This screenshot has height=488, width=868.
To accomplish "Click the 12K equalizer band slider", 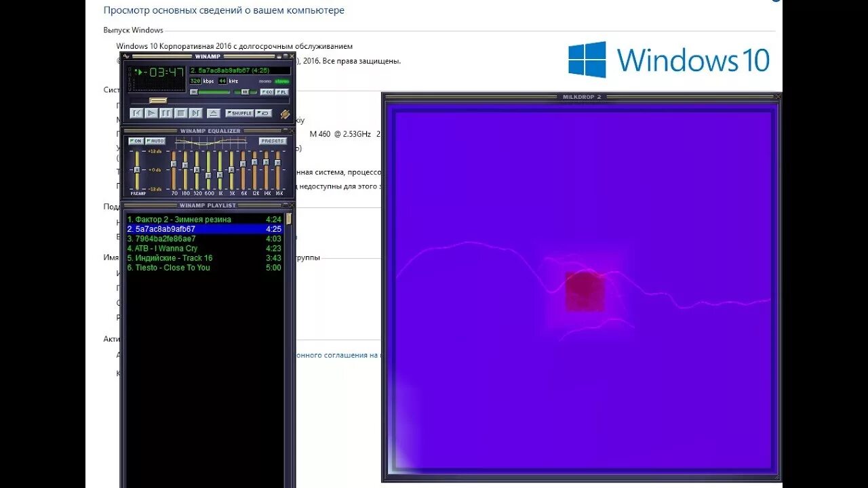I will point(254,169).
